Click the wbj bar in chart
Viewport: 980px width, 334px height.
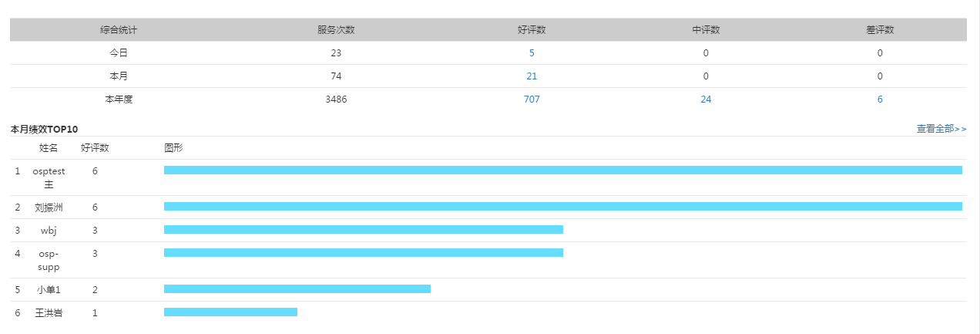click(x=363, y=230)
